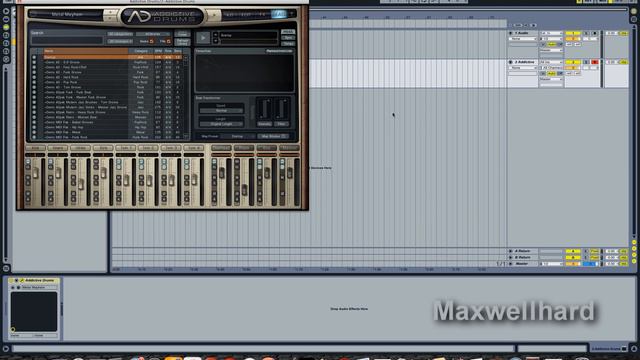The width and height of the screenshot is (640, 360).
Task: Toggle the Beats filter checkbox
Action: [x=151, y=42]
